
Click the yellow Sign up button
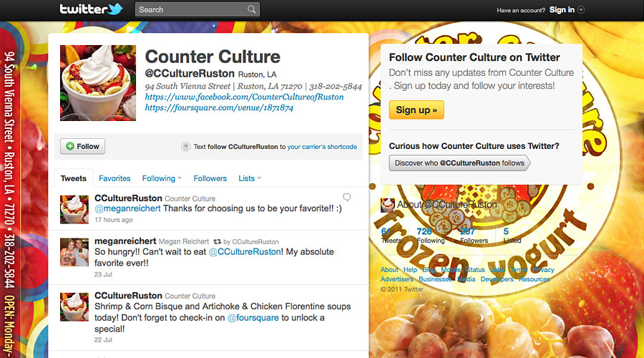(x=416, y=110)
